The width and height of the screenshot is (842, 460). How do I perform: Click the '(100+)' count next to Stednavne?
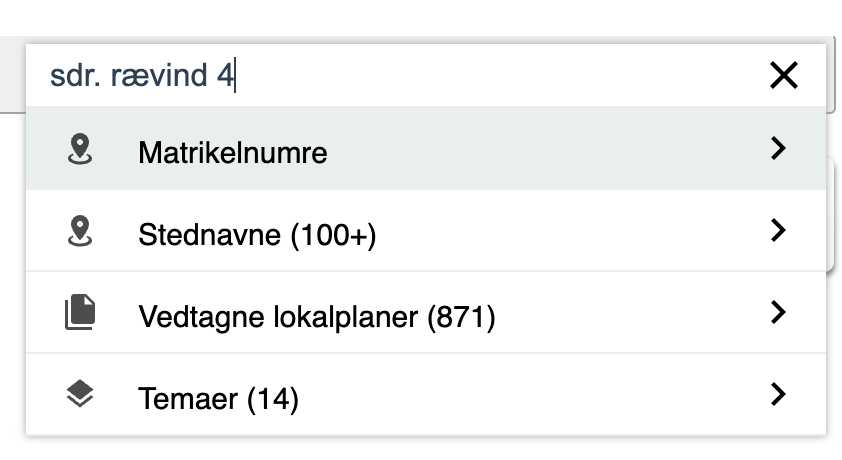coord(333,236)
